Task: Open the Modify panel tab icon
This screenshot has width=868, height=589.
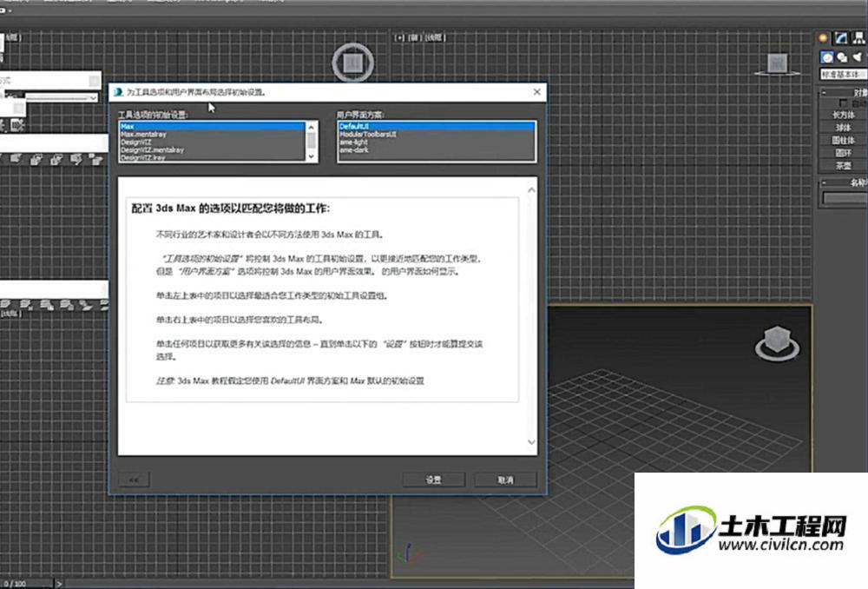Action: click(x=841, y=37)
